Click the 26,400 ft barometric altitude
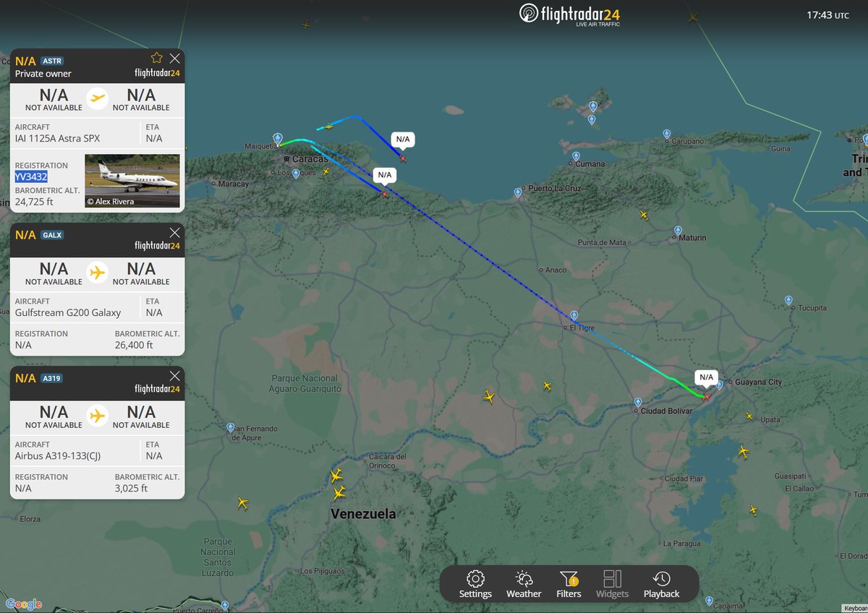Image resolution: width=868 pixels, height=613 pixels. [134, 346]
